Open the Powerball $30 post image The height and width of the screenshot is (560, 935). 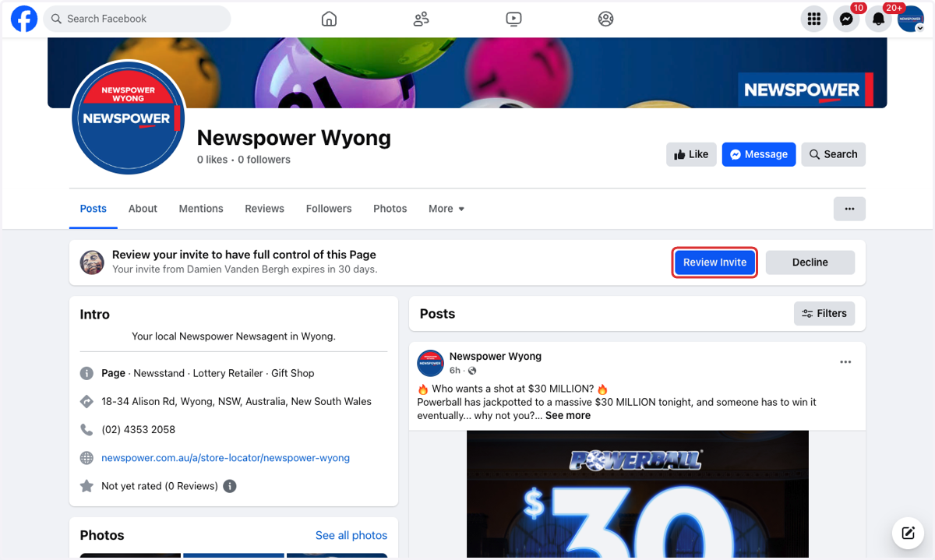(x=637, y=494)
